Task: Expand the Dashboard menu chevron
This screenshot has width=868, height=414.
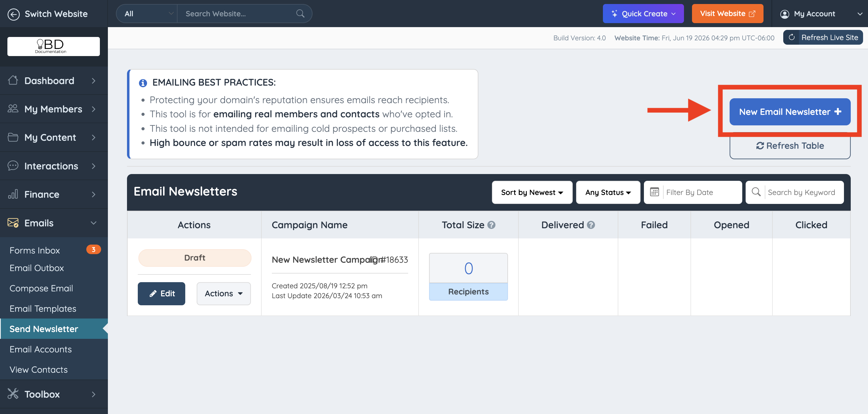Action: (x=93, y=81)
